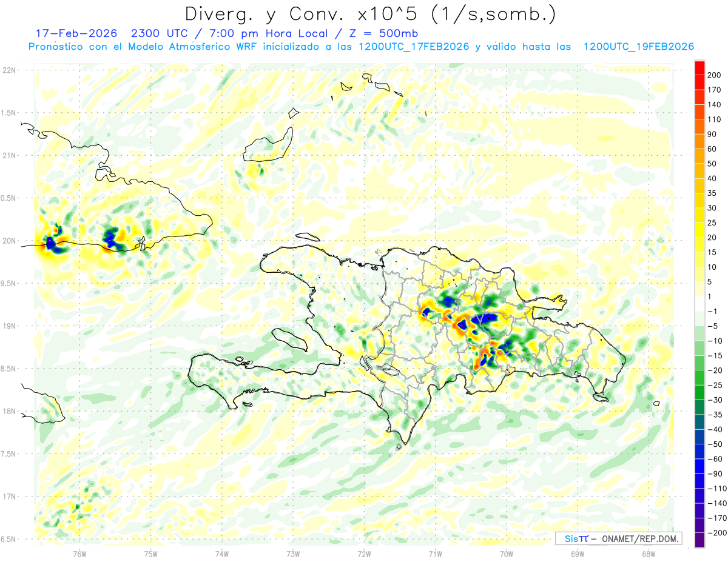The image size is (728, 562).
Task: Click the '18N' latitude label
Action: (x=8, y=411)
